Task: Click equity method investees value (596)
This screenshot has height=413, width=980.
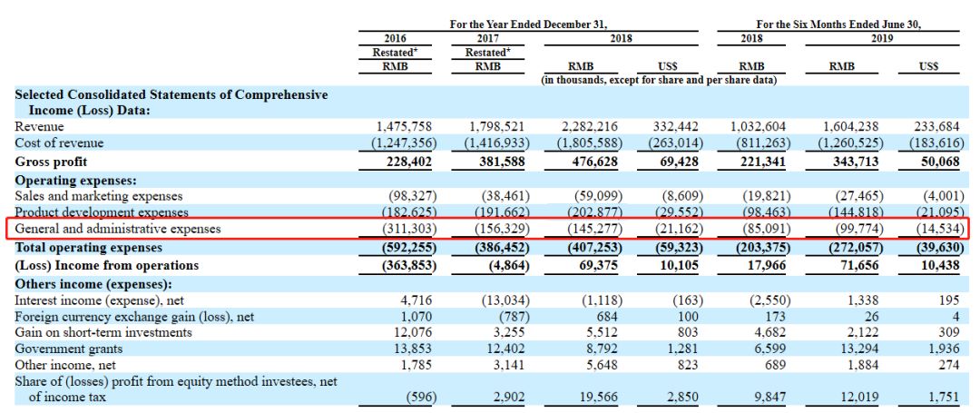Action: (x=420, y=397)
